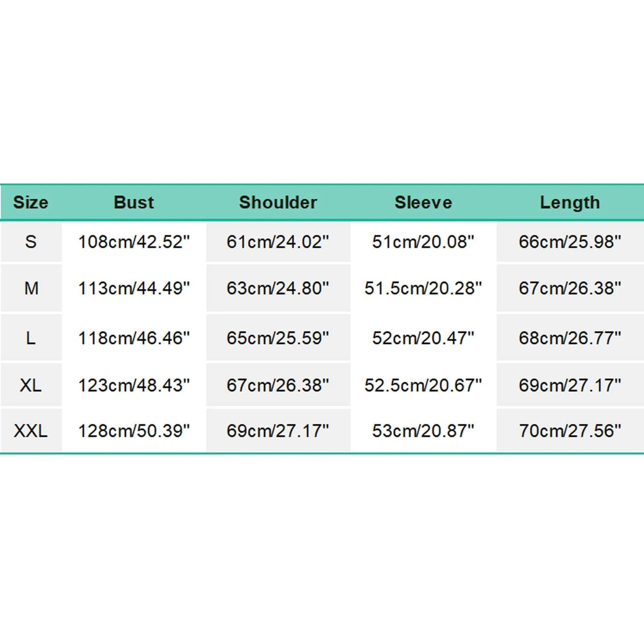Select the XXL size row label
This screenshot has width=644, height=644.
(x=31, y=431)
